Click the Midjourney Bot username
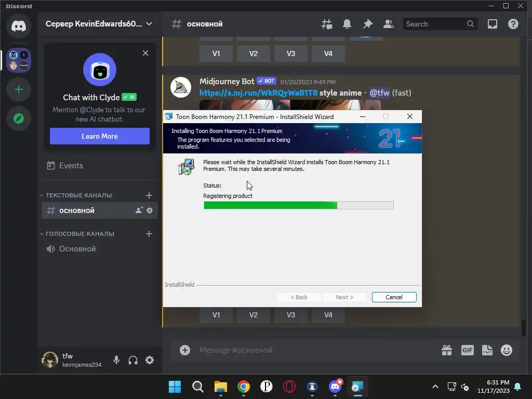This screenshot has width=532, height=399. pos(227,82)
